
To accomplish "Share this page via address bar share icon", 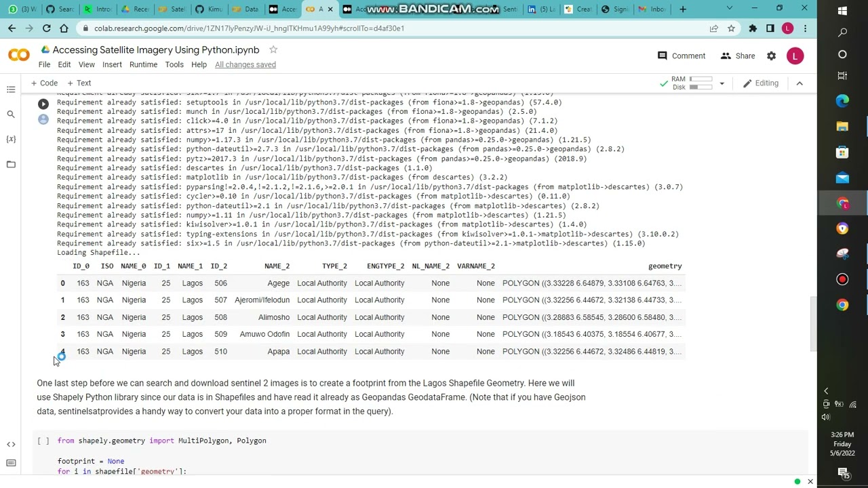I will [713, 28].
